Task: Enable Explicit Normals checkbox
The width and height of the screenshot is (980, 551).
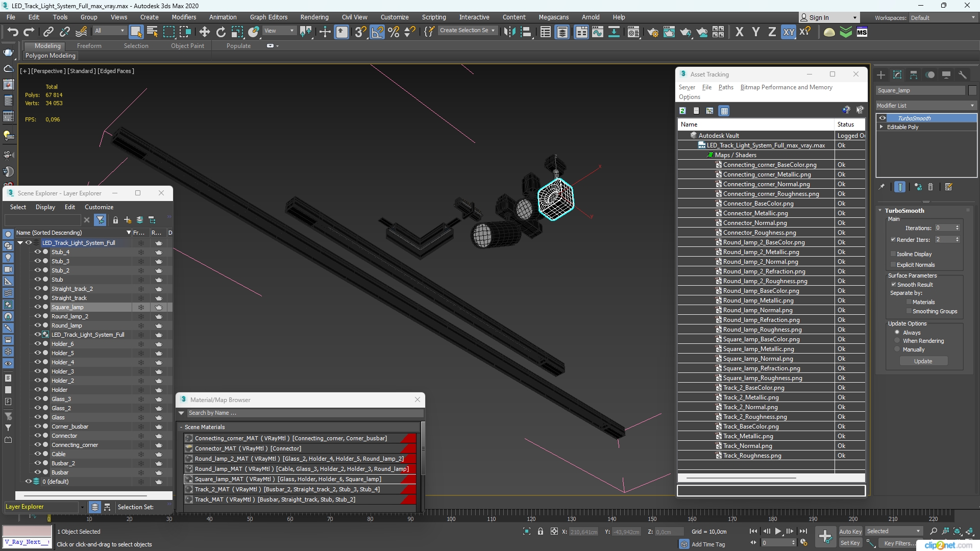Action: click(893, 265)
